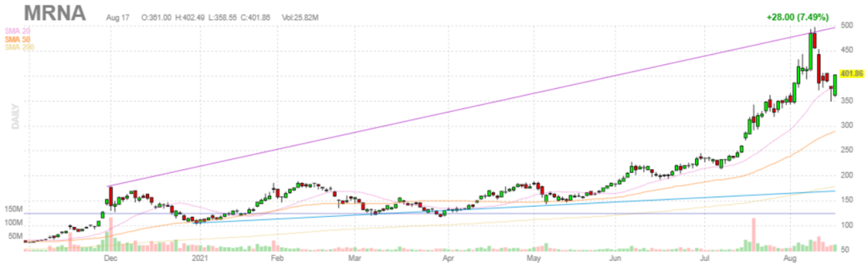Click the 'Dec' month label on time axis
The width and height of the screenshot is (868, 271).
click(111, 257)
